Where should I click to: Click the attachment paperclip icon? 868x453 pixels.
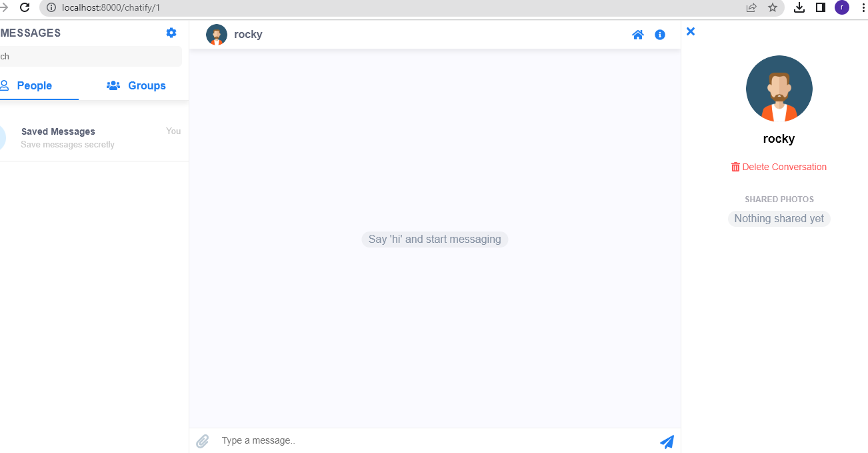[202, 441]
